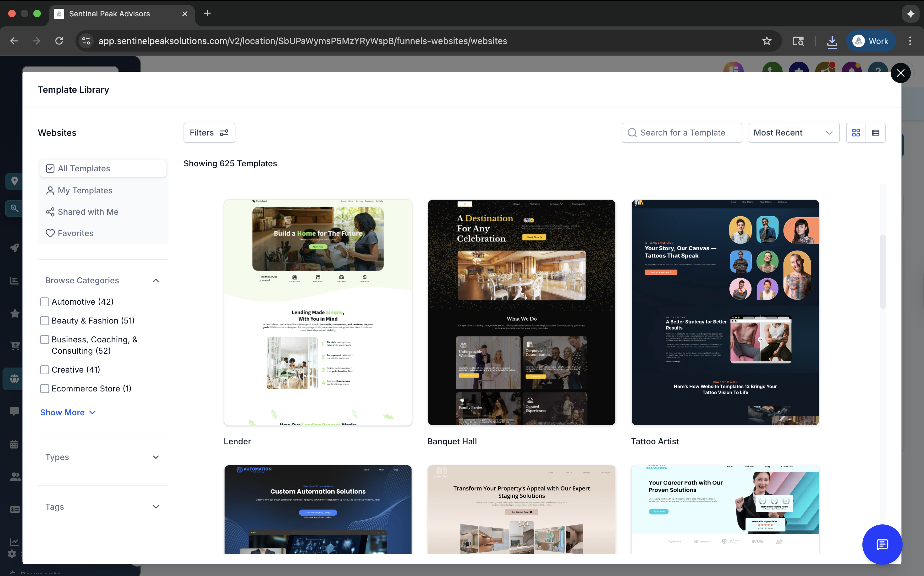Open the reporting chart sidebar icon
The height and width of the screenshot is (576, 924).
(x=14, y=542)
